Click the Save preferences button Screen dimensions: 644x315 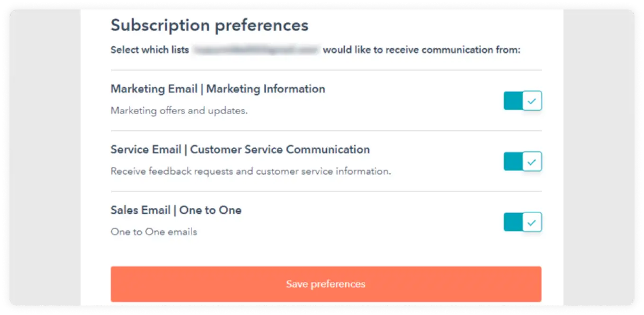(325, 284)
